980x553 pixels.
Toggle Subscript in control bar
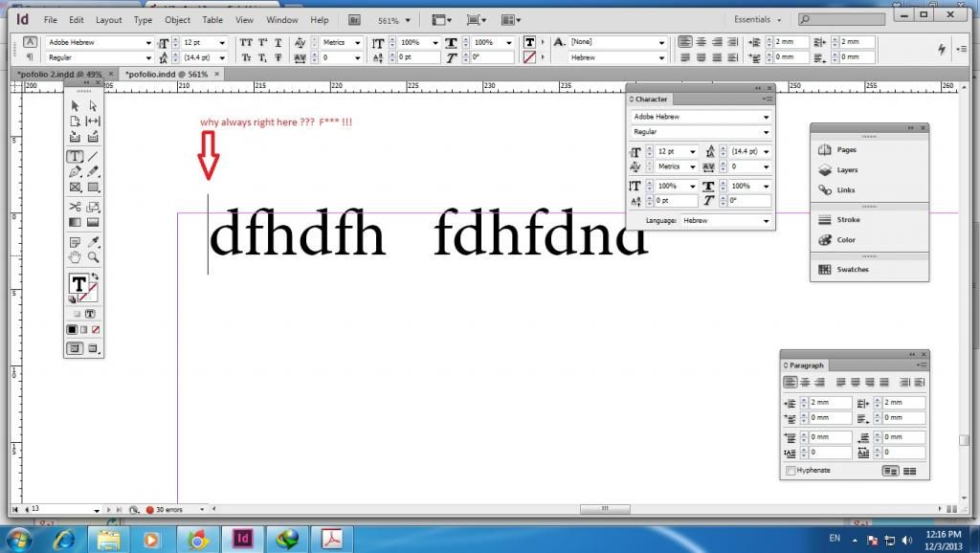click(x=262, y=57)
